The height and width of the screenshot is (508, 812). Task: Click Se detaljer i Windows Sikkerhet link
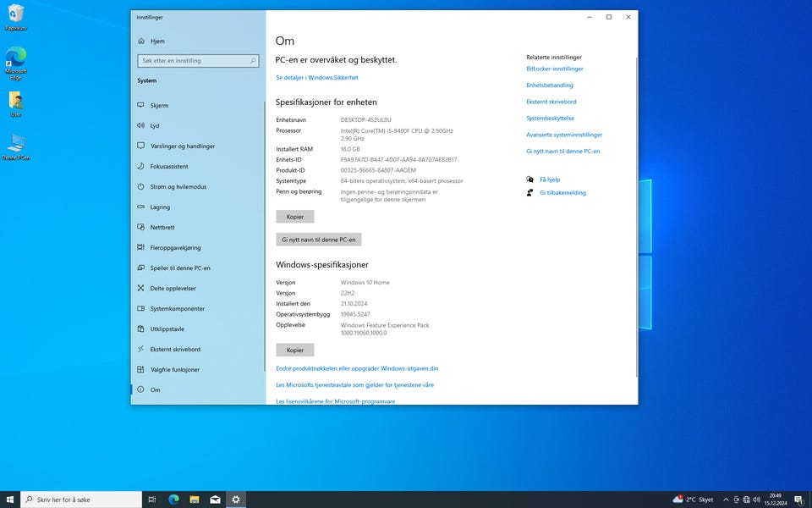coord(316,77)
